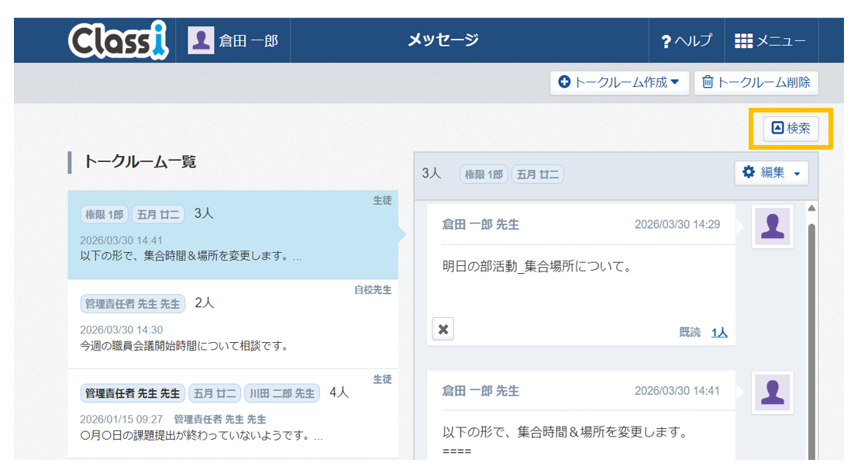Click 権限 1郎 tag in room header
Image resolution: width=868 pixels, height=470 pixels.
[484, 175]
